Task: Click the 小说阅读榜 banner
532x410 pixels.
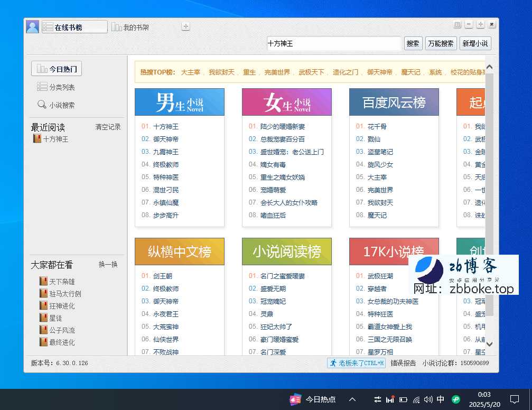Action: 287,251
